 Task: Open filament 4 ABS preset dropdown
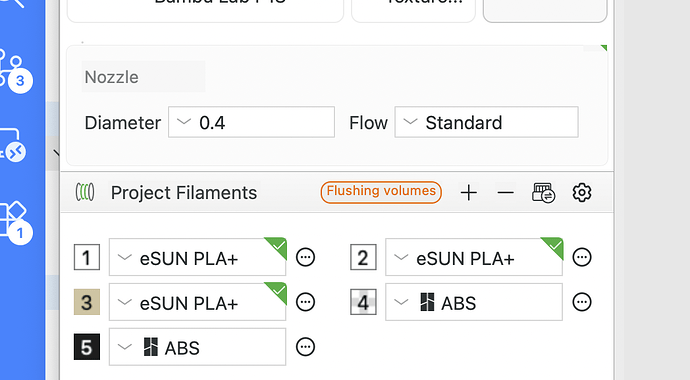click(x=474, y=302)
